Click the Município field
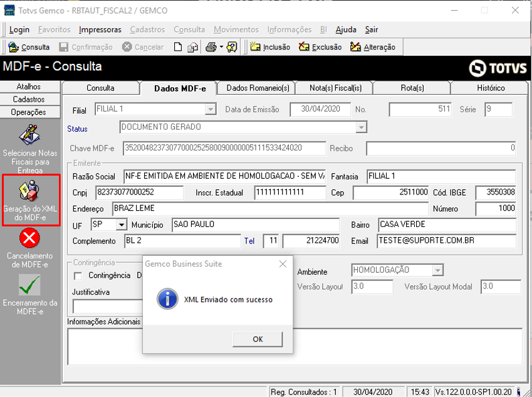The height and width of the screenshot is (397, 532). pyautogui.click(x=256, y=225)
